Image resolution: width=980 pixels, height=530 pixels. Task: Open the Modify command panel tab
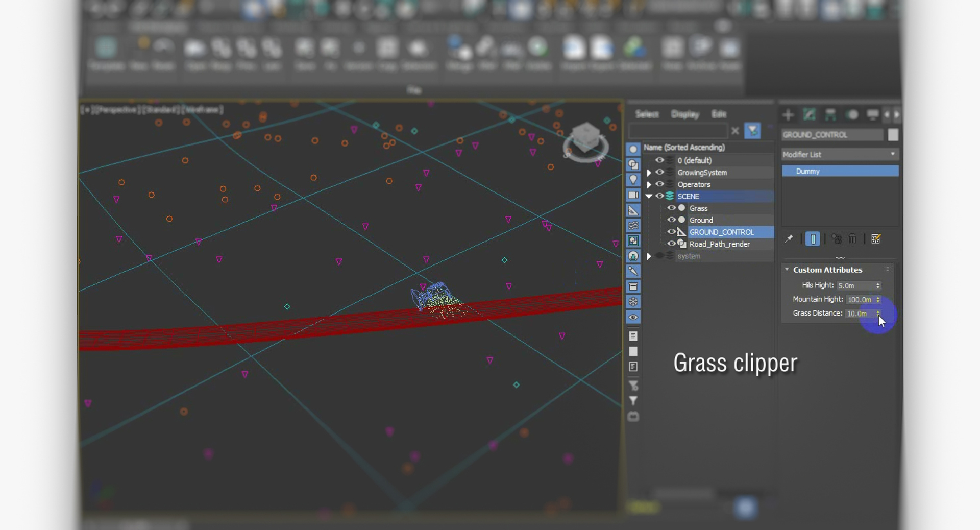[810, 115]
